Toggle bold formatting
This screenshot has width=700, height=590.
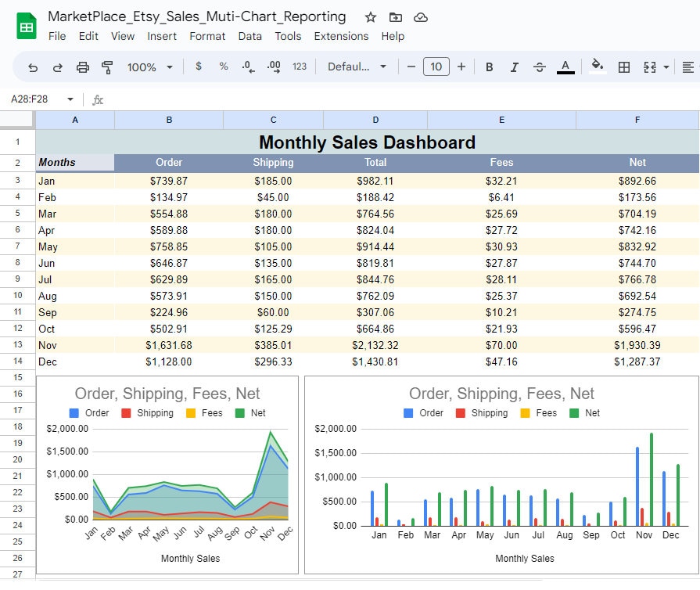coord(489,67)
